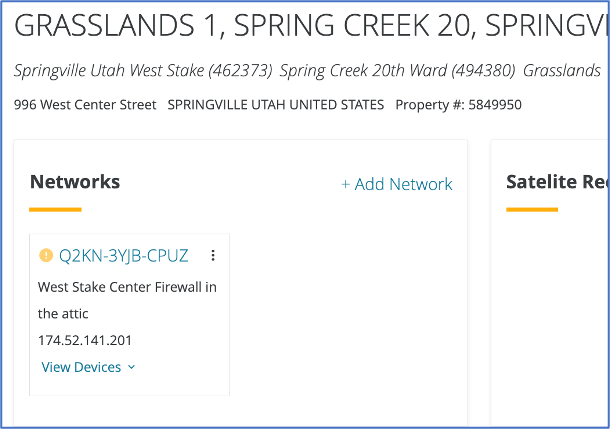Click the plus icon before Add Network
610x430 pixels.
(x=346, y=184)
